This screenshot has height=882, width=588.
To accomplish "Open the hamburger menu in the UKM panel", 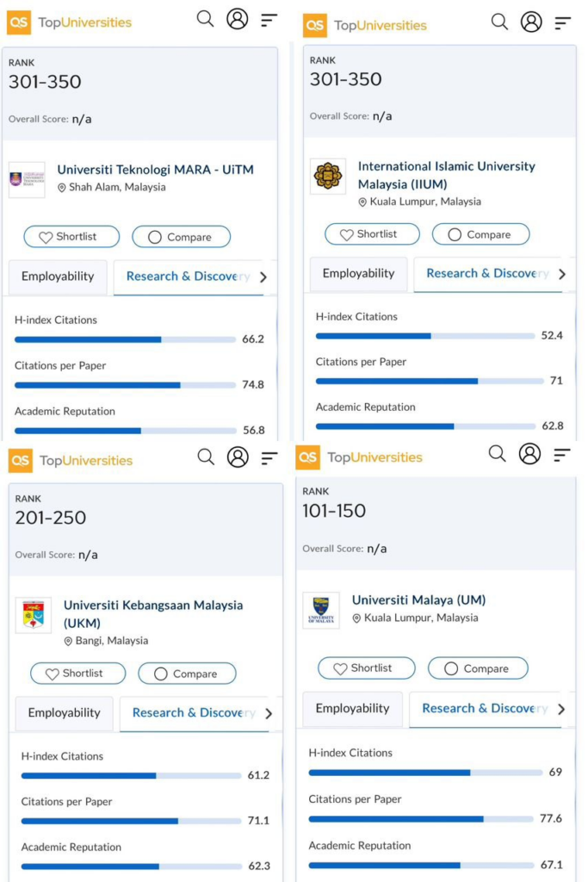I will (269, 457).
